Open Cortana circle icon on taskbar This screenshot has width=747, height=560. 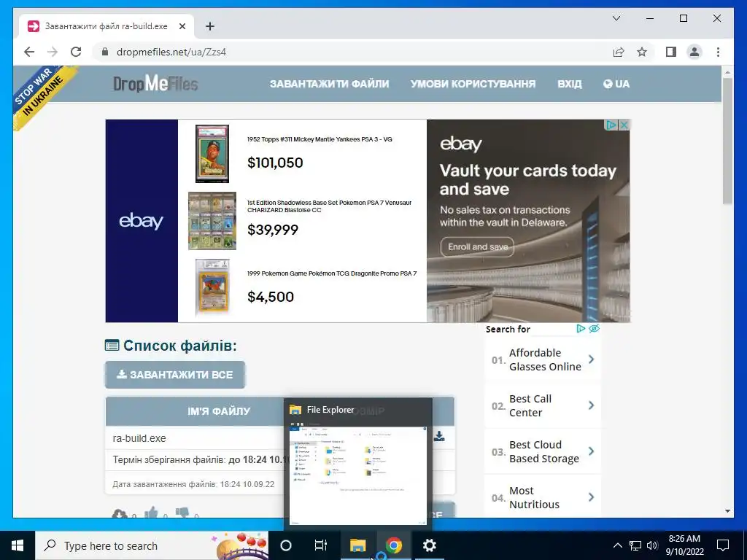pos(285,545)
